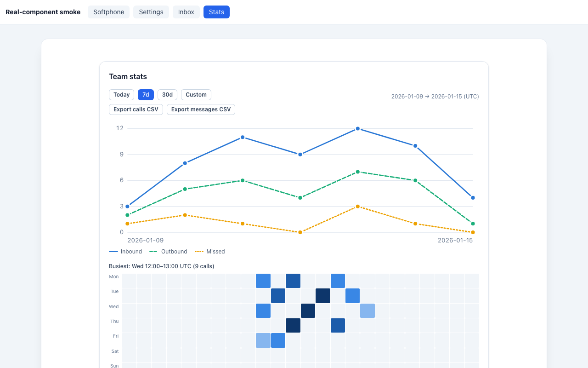Image resolution: width=588 pixels, height=368 pixels.
Task: Switch to the 30d range filter
Action: (x=167, y=95)
